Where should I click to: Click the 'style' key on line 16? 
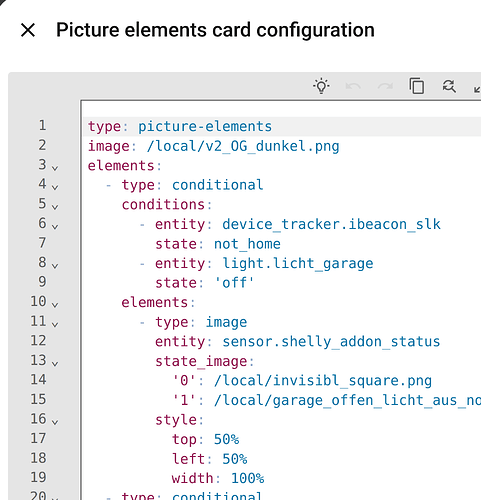click(x=176, y=420)
